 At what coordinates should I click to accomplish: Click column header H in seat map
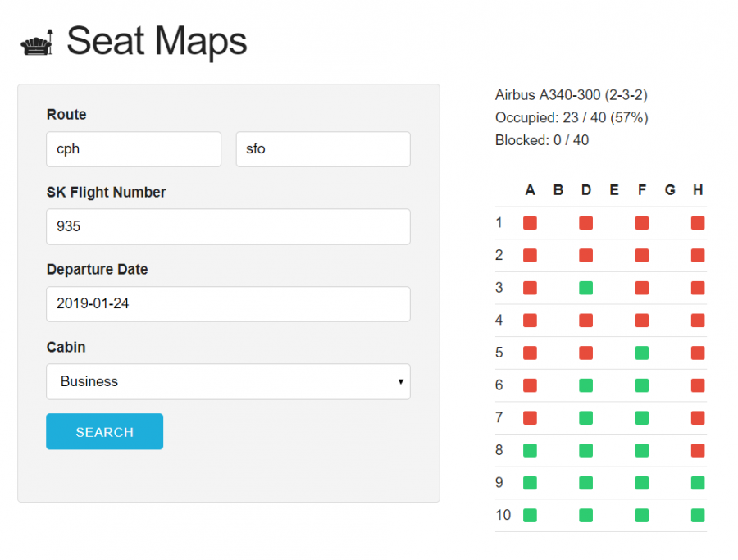698,190
